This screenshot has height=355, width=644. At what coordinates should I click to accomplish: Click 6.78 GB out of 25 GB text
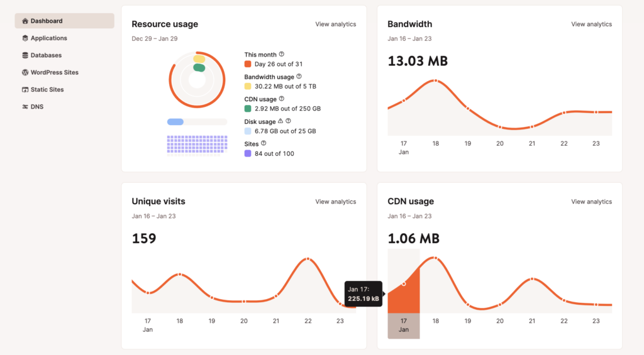pyautogui.click(x=286, y=131)
